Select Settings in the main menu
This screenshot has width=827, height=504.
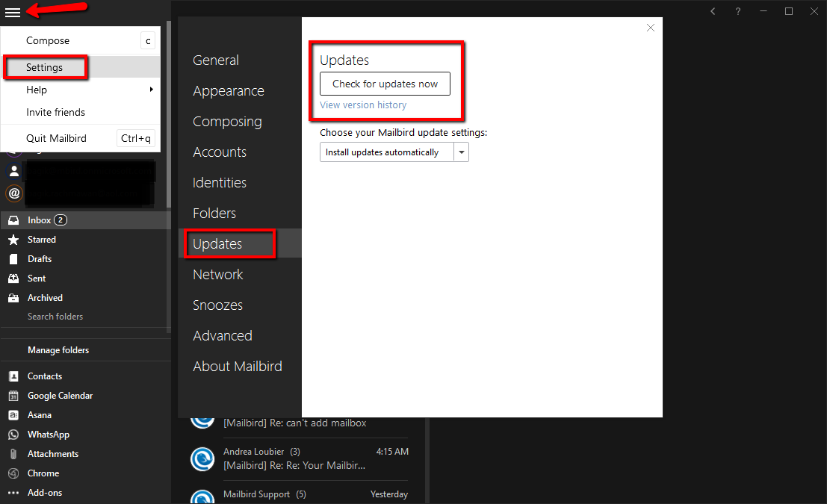click(81, 67)
